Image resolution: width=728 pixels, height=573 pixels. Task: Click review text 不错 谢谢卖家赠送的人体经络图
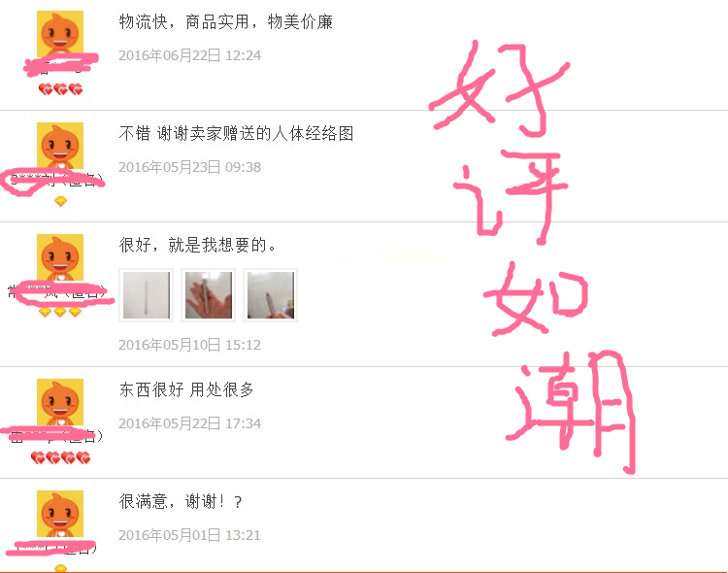(236, 133)
